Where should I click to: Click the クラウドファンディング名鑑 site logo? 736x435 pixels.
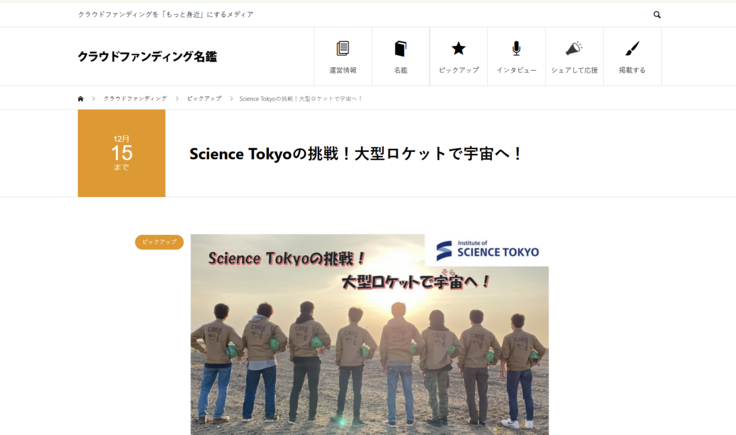(147, 57)
